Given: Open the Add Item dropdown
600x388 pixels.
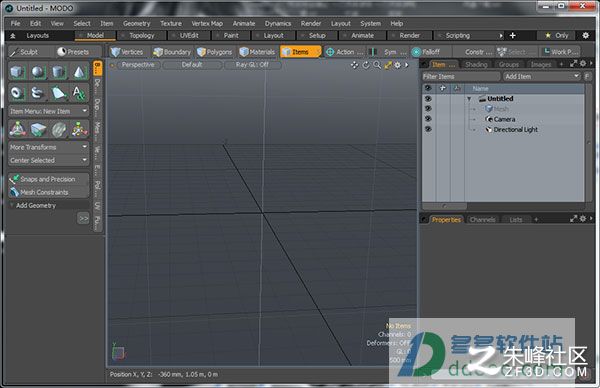Looking at the screenshot, I should [542, 77].
